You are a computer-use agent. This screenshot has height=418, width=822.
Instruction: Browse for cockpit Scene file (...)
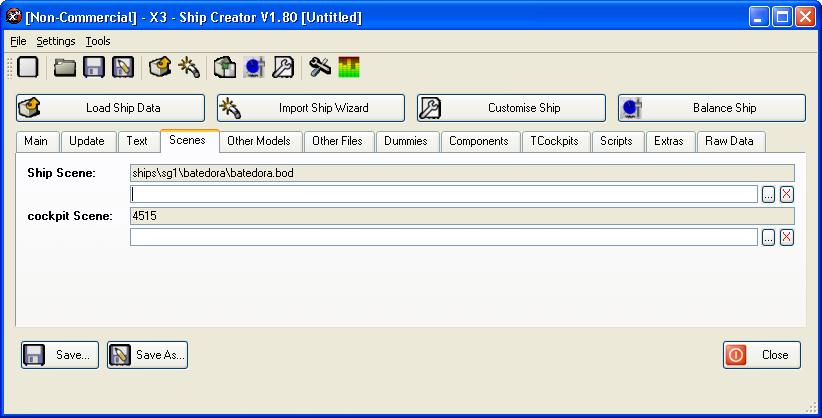[769, 238]
